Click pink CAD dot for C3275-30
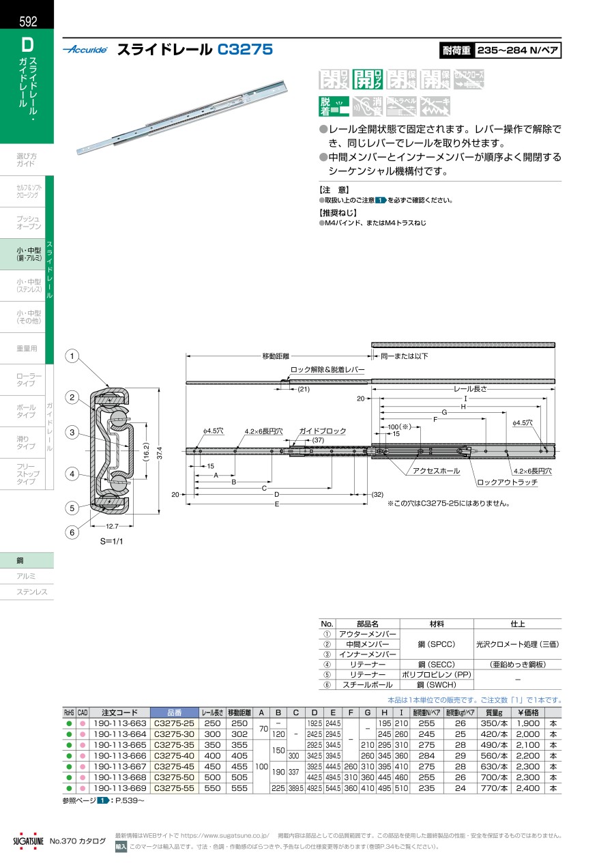Image resolution: width=614 pixels, height=868 pixels. tap(83, 734)
